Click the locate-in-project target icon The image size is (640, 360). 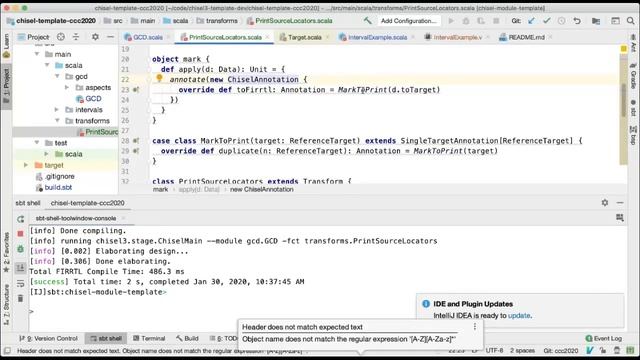[x=61, y=37]
